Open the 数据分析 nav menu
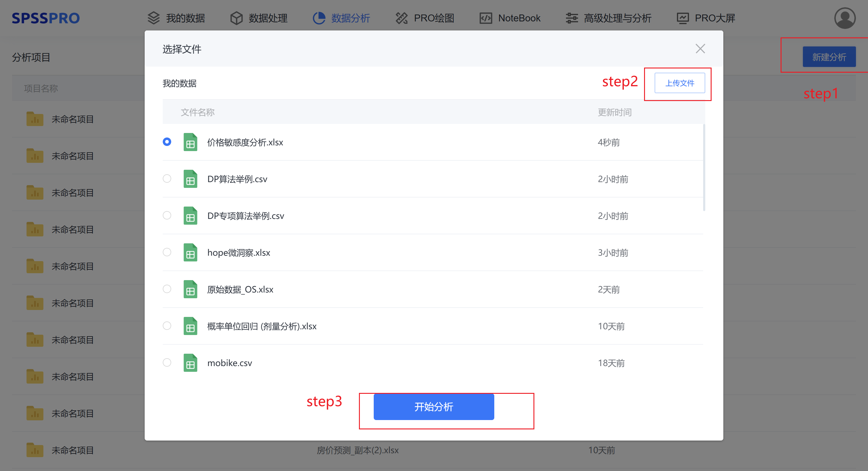Image resolution: width=868 pixels, height=471 pixels. coord(341,18)
